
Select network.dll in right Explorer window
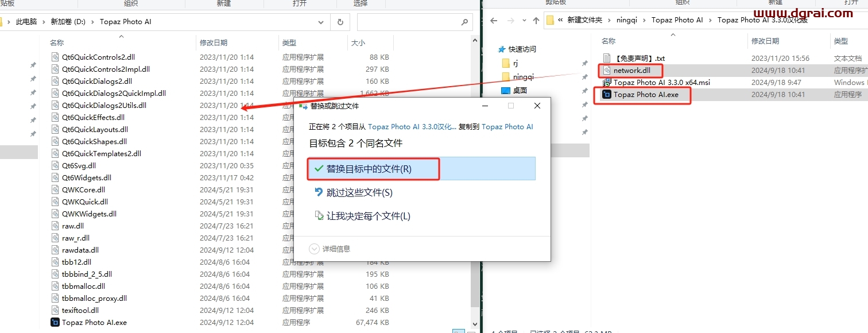[632, 70]
